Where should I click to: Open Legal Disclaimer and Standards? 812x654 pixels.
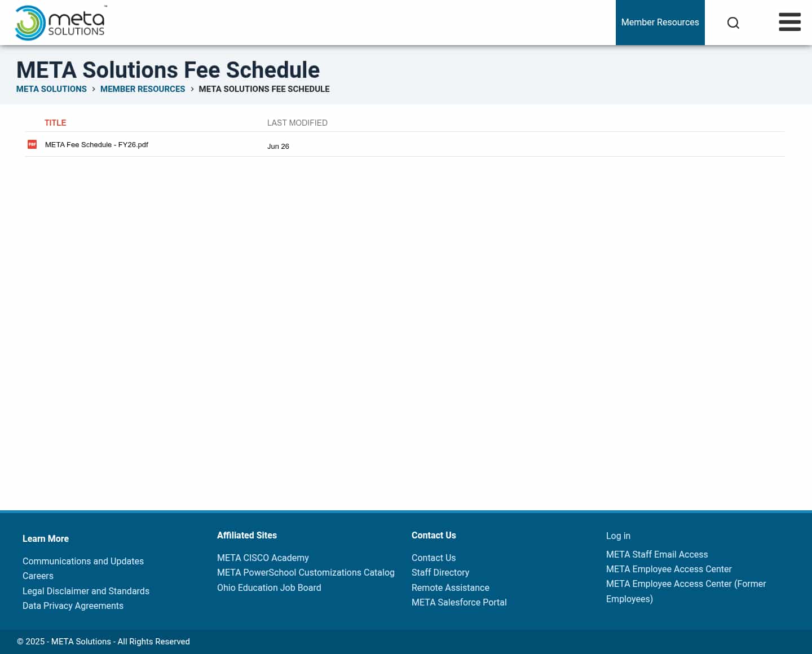click(86, 591)
